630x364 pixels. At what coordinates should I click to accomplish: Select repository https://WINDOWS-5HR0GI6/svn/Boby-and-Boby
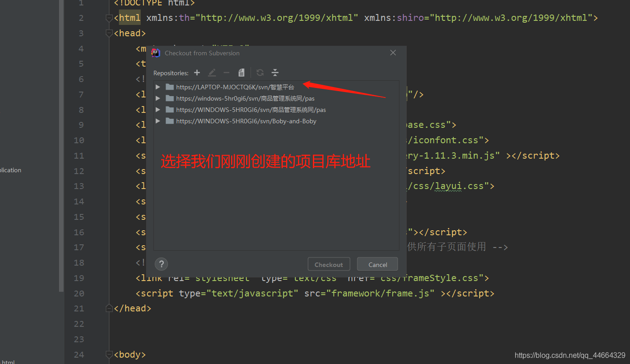(x=246, y=121)
